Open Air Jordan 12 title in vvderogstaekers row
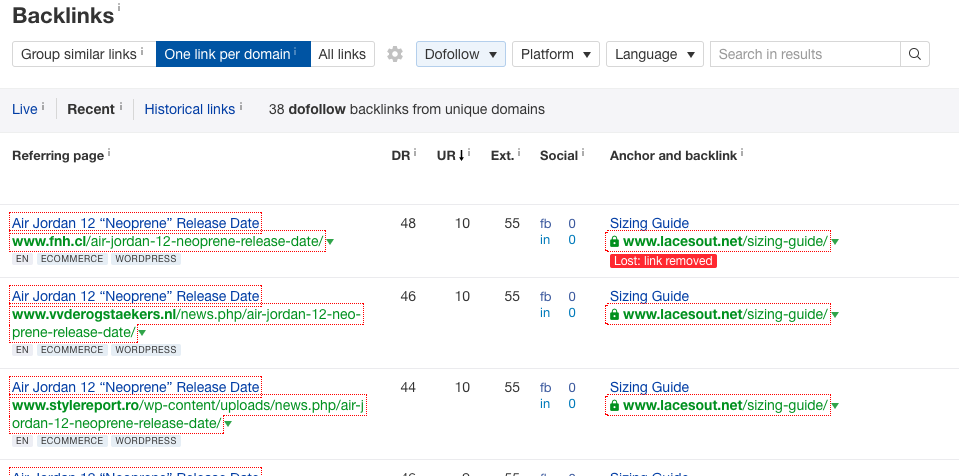 [x=136, y=296]
